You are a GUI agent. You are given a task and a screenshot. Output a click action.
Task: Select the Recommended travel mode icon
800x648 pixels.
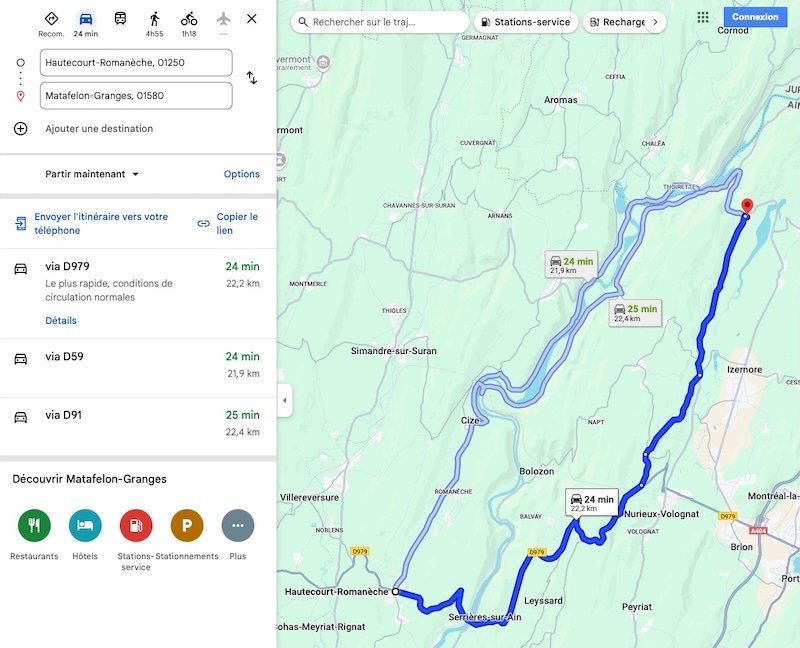pyautogui.click(x=51, y=19)
